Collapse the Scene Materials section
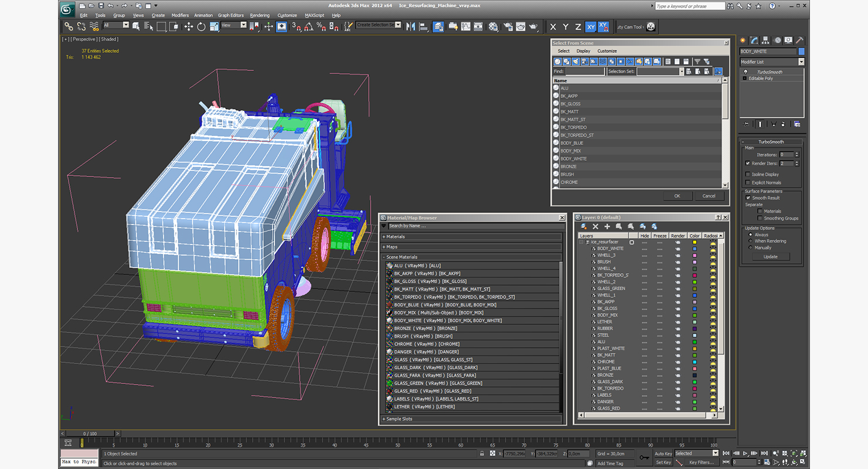The image size is (868, 469). click(472, 257)
